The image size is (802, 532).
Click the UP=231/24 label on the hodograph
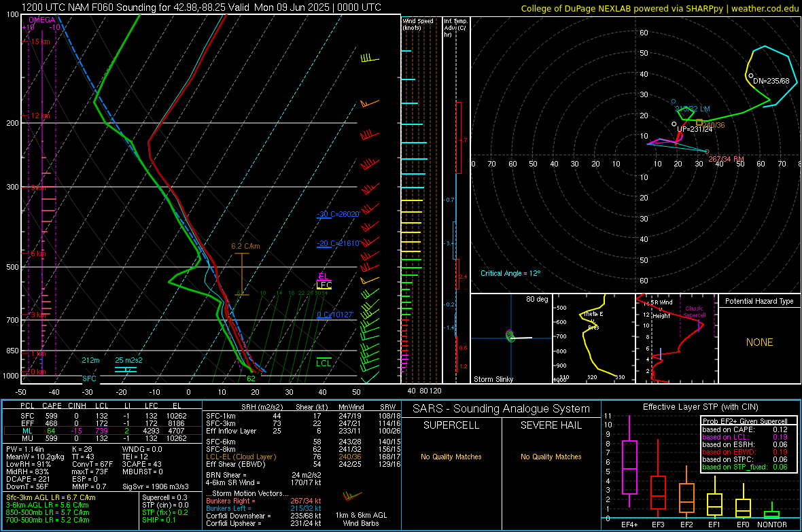pyautogui.click(x=695, y=129)
